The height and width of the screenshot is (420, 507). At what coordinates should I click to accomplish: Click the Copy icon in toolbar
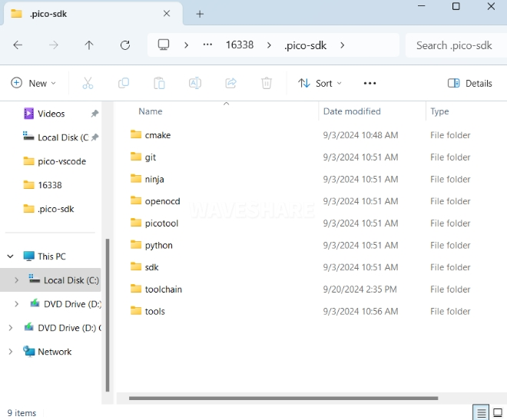pos(124,83)
